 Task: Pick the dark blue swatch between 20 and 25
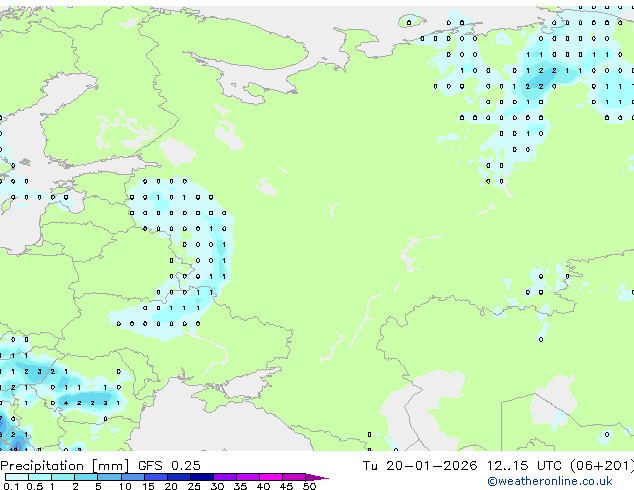tap(178, 477)
